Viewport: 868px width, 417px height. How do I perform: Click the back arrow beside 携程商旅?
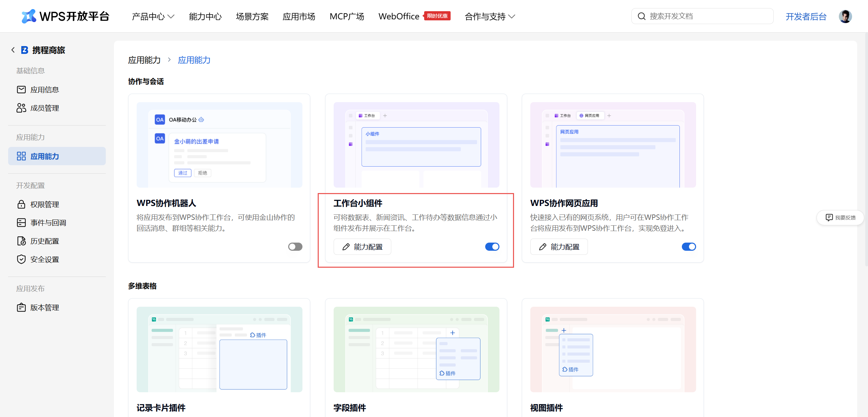(13, 50)
